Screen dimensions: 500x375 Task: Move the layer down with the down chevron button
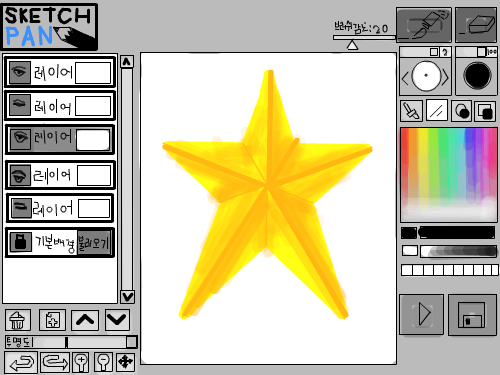point(117,320)
